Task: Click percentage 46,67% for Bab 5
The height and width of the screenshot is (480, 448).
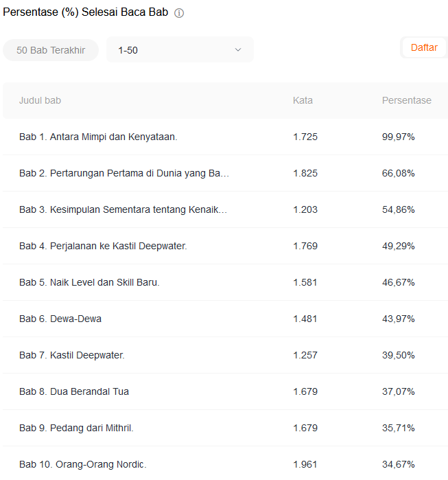Action: tap(399, 282)
